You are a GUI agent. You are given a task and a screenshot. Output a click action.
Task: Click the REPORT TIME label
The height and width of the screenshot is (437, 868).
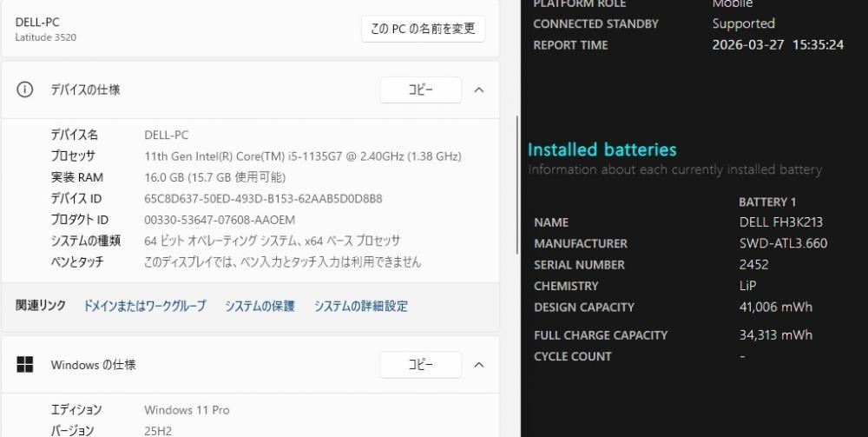[x=570, y=45]
